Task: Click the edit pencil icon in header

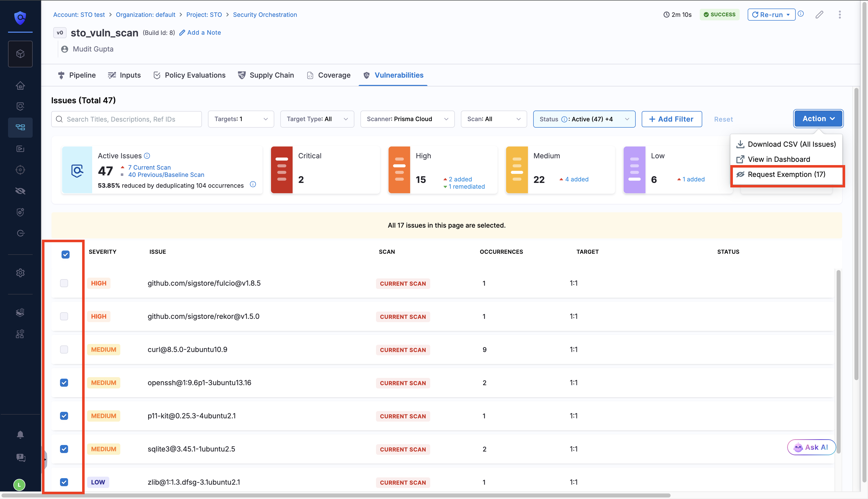Action: click(x=819, y=14)
